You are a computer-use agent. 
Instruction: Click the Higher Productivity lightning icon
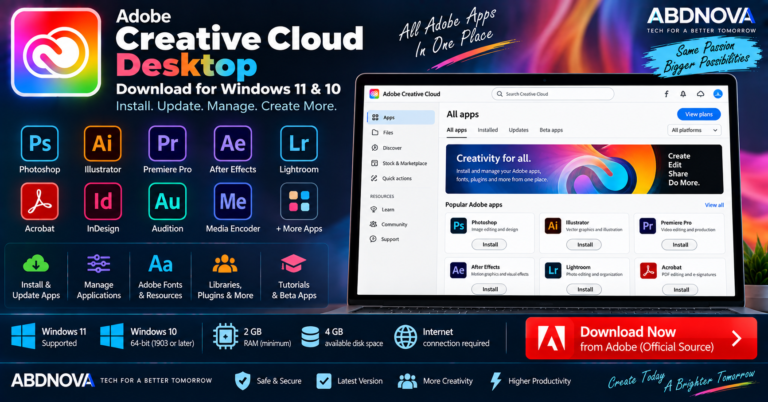coord(496,380)
